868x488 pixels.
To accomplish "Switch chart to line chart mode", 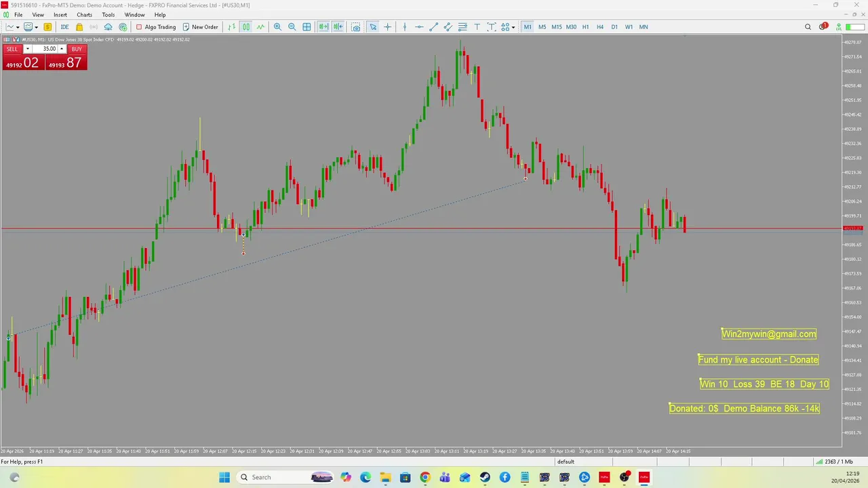I will pyautogui.click(x=260, y=27).
